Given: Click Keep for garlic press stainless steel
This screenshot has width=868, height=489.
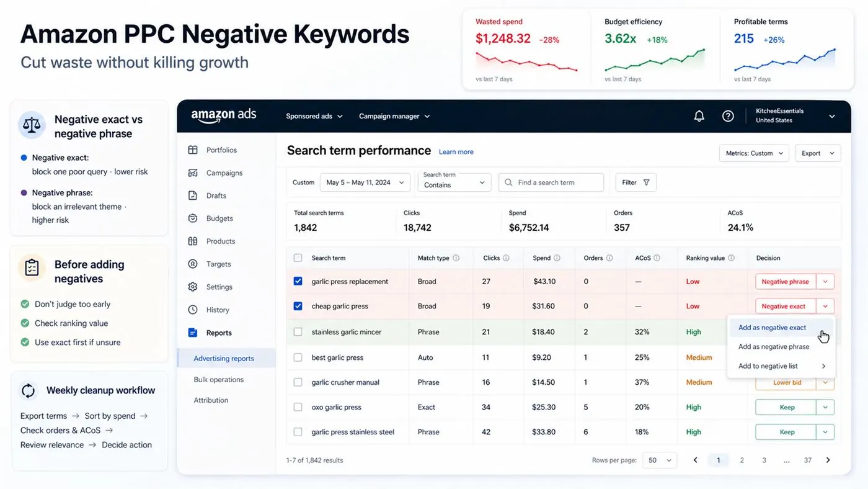Looking at the screenshot, I should click(786, 432).
